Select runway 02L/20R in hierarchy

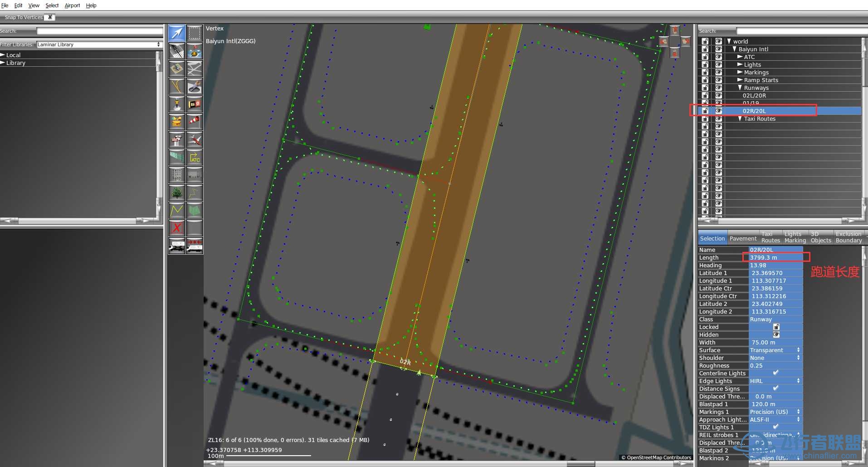pos(754,95)
